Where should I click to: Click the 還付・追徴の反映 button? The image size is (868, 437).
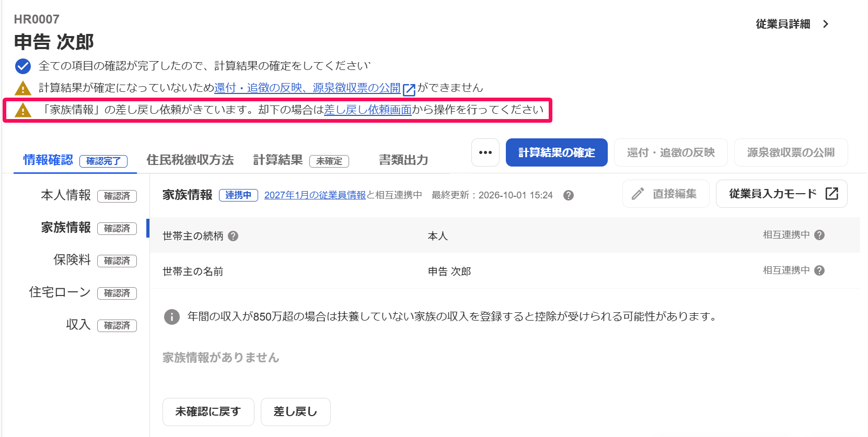pos(671,152)
